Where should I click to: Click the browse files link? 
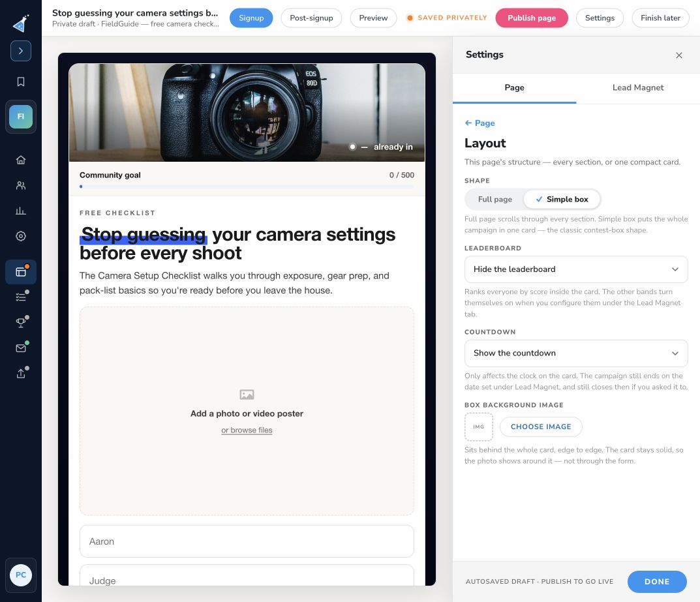coord(247,430)
